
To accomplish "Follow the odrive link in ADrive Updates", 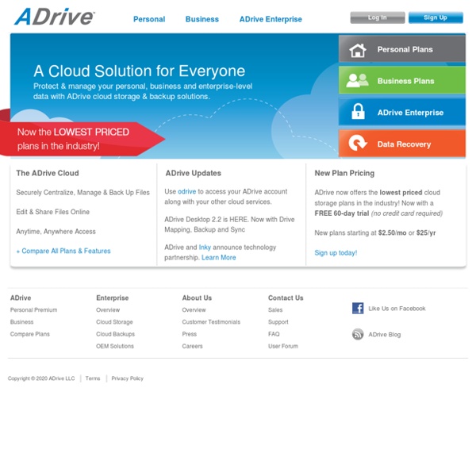I will 186,191.
